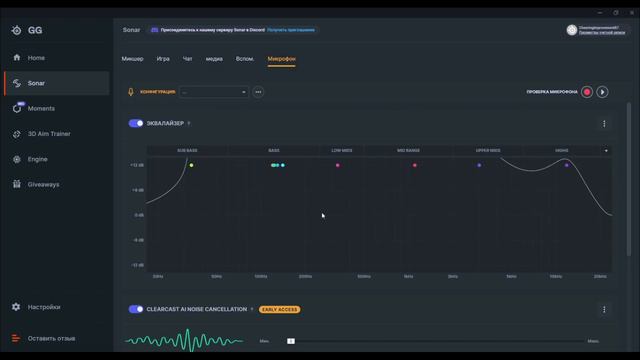The image size is (640, 360).
Task: Switch to the Вспом. tab
Action: click(x=244, y=59)
